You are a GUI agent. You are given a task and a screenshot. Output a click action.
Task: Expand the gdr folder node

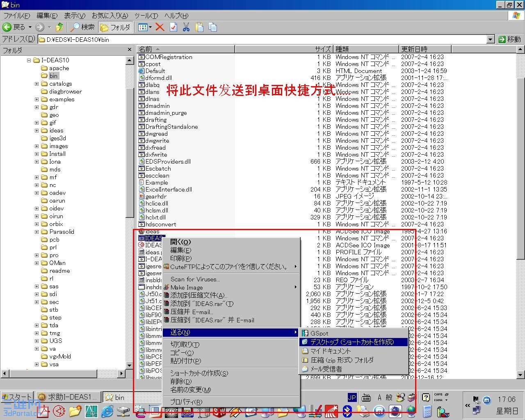[x=37, y=107]
